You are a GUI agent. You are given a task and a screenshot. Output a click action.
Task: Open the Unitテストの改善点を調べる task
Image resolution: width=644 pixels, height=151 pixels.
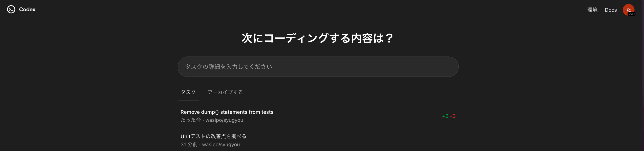(213, 136)
